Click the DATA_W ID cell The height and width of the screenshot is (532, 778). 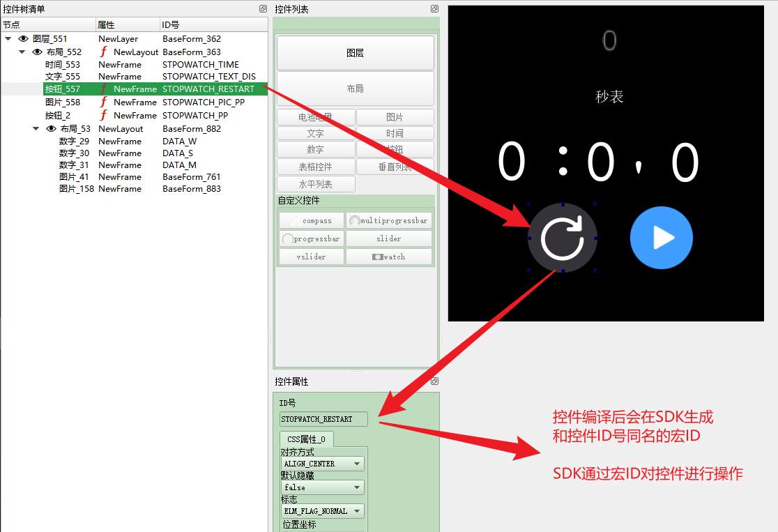coord(180,141)
